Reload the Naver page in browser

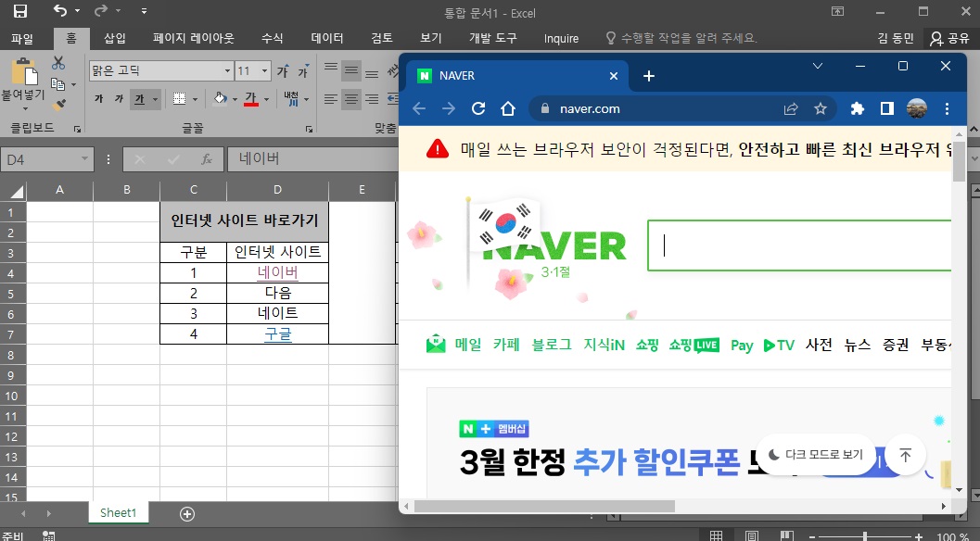(478, 108)
